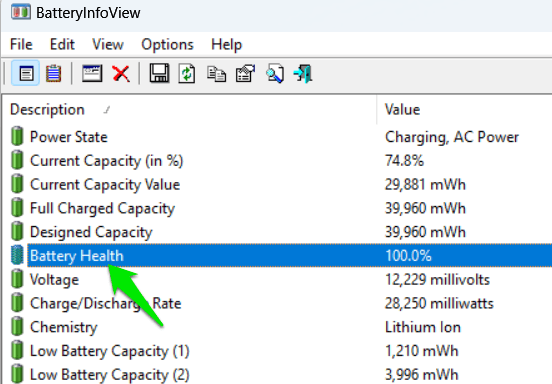
Task: Click battery icon beside Full Charged Capacity
Action: click(17, 207)
